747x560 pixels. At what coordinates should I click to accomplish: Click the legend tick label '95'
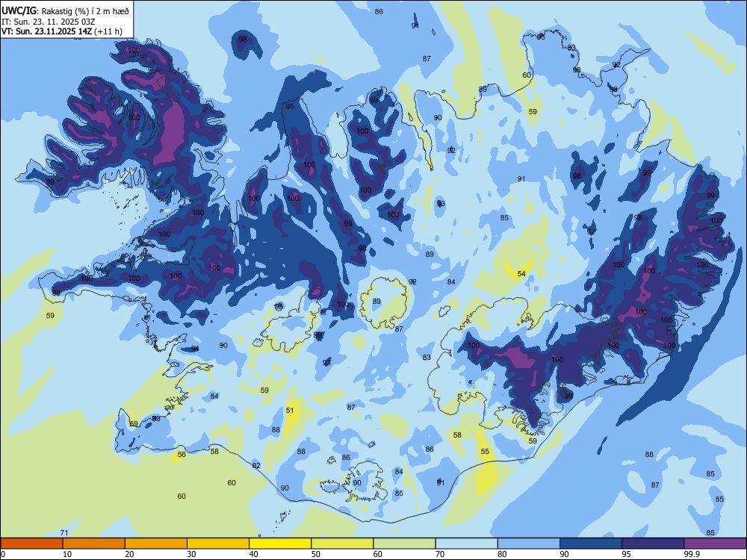click(626, 554)
